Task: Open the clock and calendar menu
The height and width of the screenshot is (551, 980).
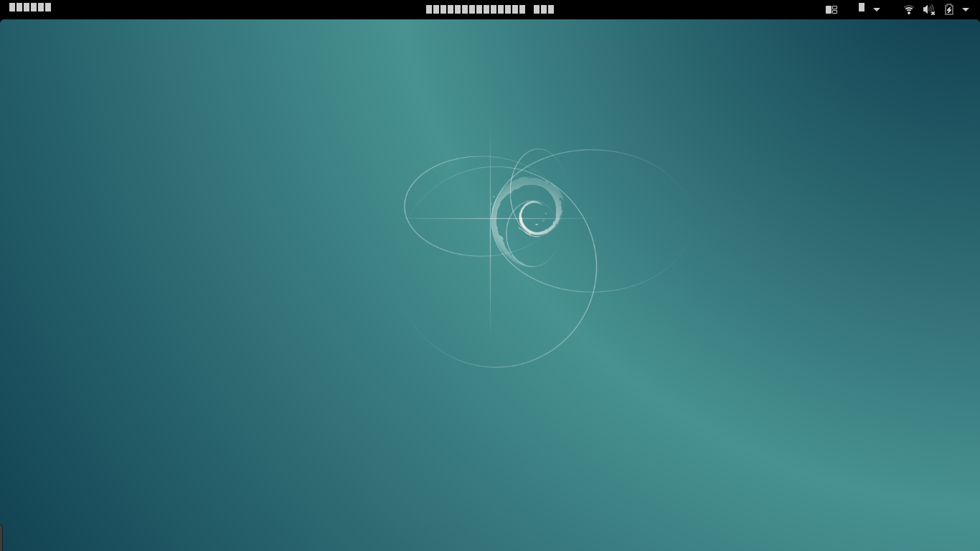Action: [x=490, y=9]
